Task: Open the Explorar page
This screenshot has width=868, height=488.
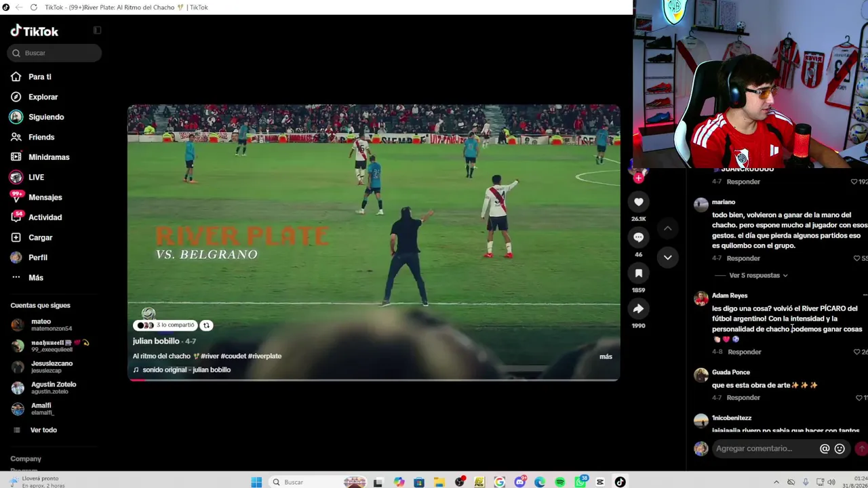Action: coord(43,97)
